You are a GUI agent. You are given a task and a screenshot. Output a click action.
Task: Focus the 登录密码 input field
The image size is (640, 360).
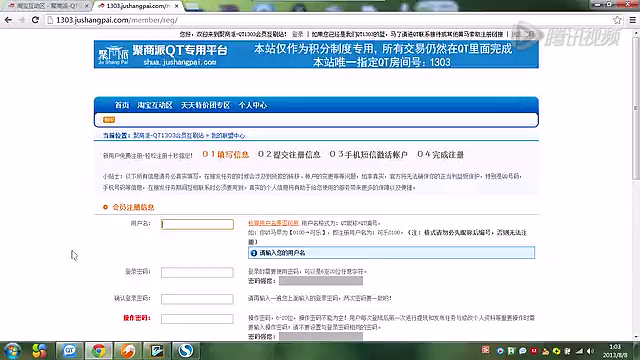pos(197,272)
